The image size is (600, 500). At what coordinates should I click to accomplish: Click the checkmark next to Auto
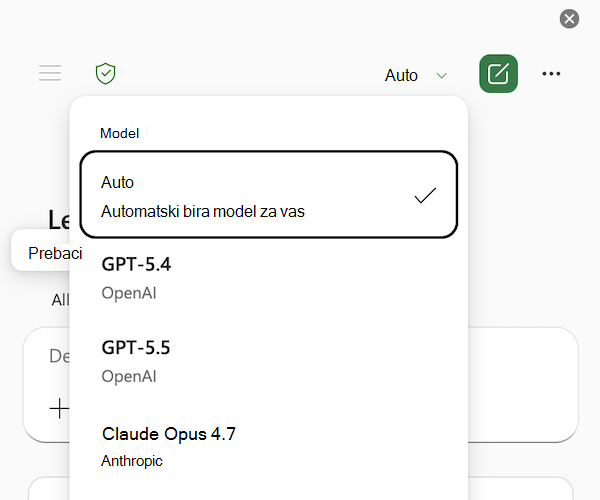coord(425,195)
